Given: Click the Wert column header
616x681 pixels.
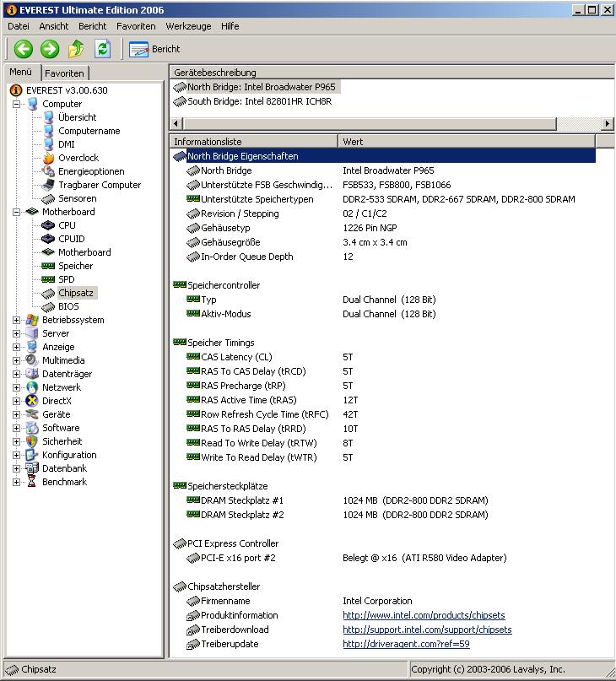Looking at the screenshot, I should coord(466,141).
